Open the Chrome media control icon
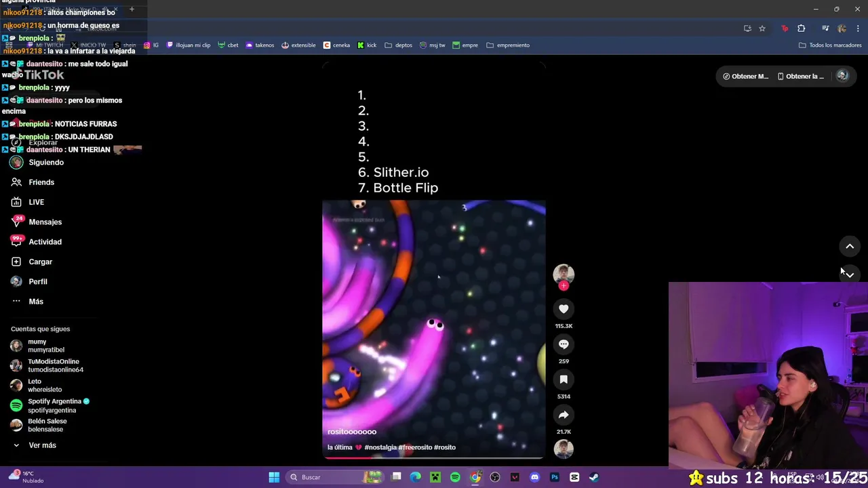This screenshot has width=868, height=488. pos(825,28)
